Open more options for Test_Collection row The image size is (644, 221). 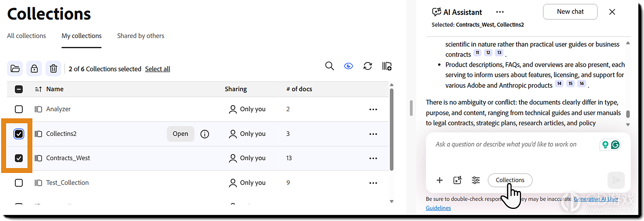point(373,183)
